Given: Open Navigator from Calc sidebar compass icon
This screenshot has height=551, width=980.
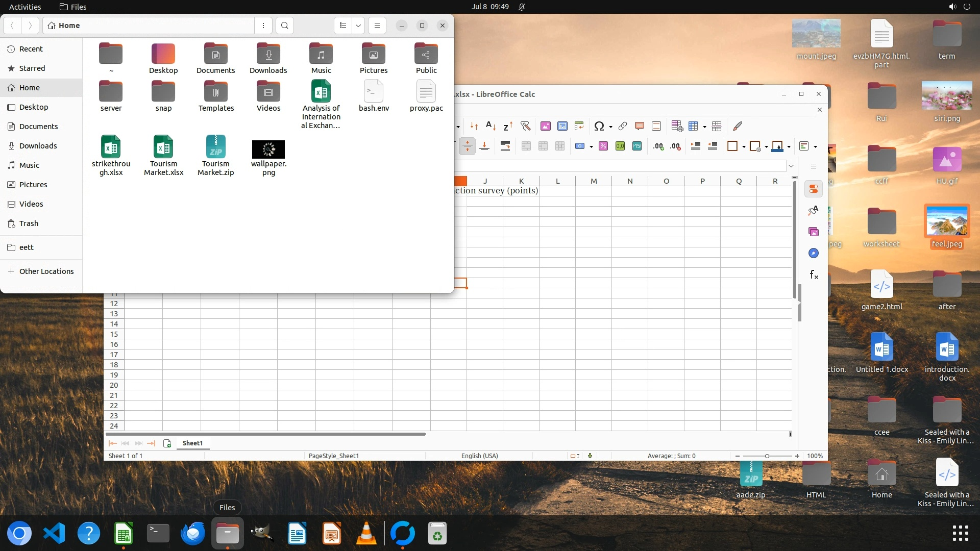Looking at the screenshot, I should (x=814, y=254).
